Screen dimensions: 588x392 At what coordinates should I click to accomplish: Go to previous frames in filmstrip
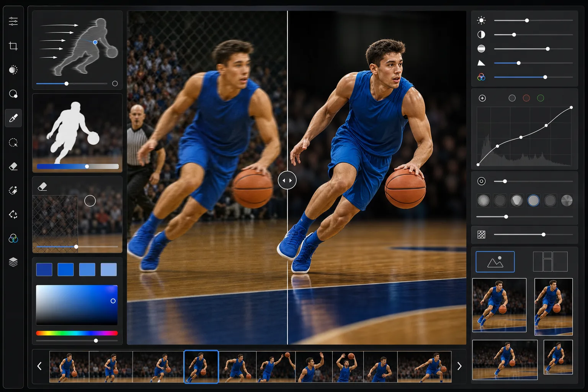39,366
